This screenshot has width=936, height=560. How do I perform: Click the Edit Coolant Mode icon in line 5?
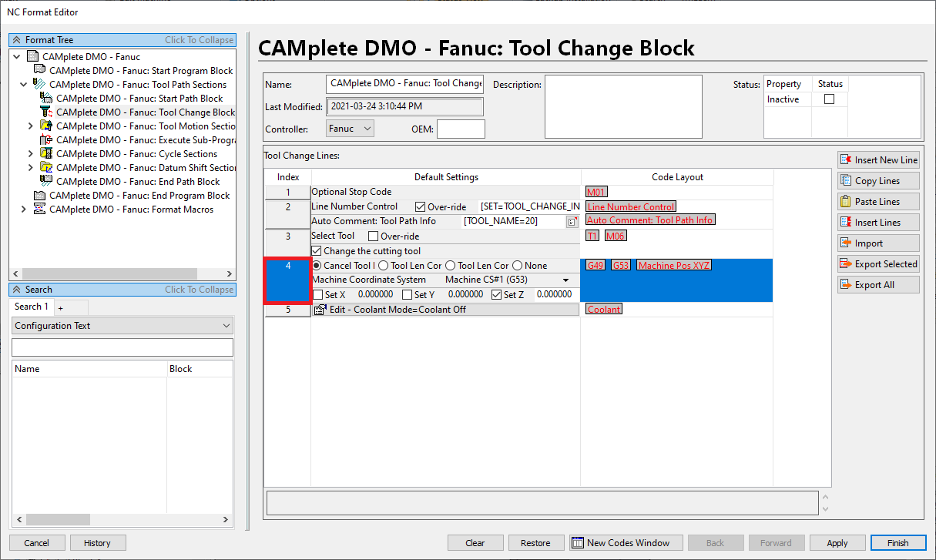point(320,310)
